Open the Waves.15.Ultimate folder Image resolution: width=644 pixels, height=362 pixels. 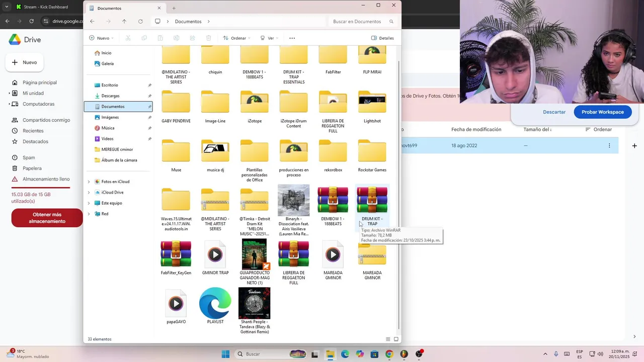click(x=176, y=200)
